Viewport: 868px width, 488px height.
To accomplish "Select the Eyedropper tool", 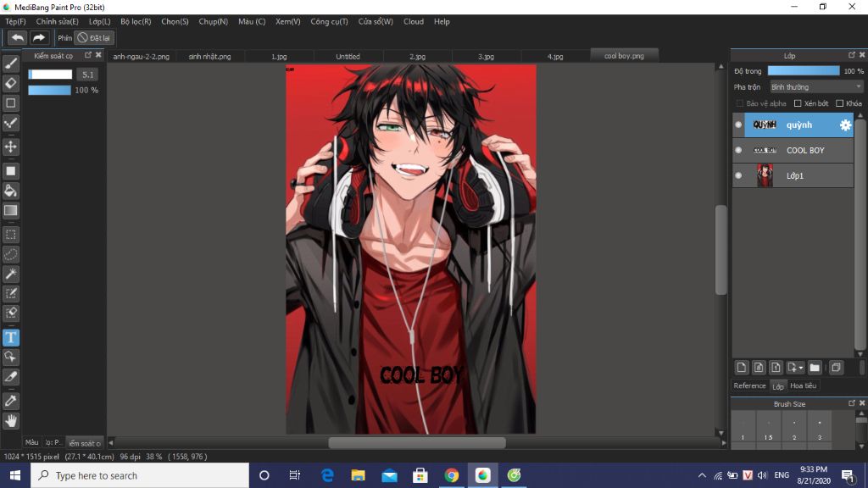I will pyautogui.click(x=10, y=401).
